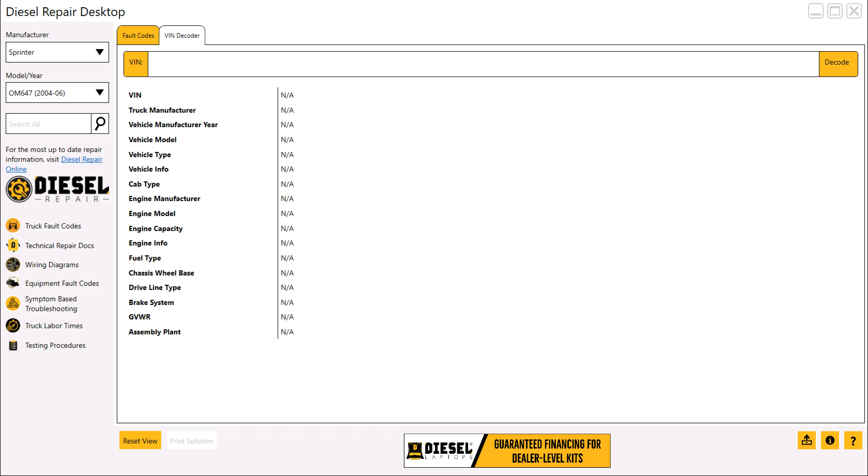
Task: Open Technical Repair Docs icon
Action: (x=13, y=245)
